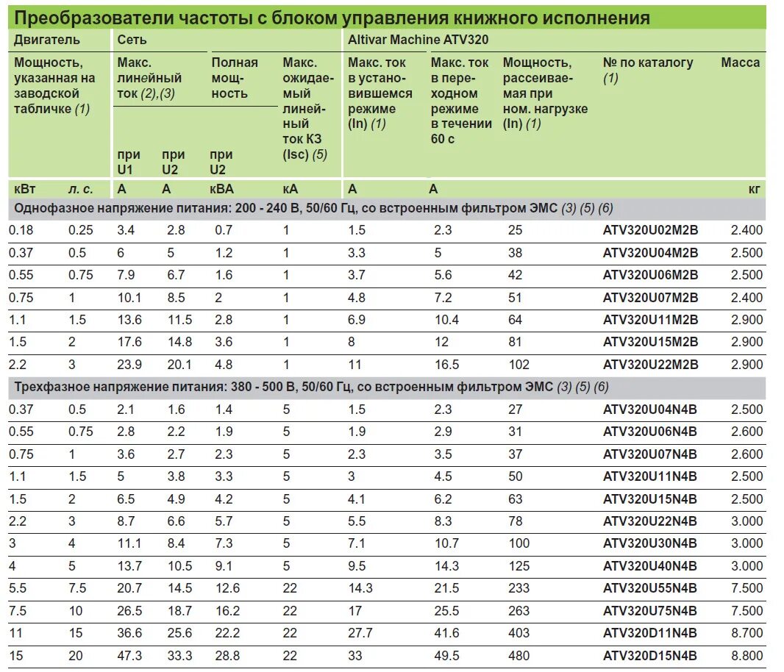Click line current value 13.6
The height and width of the screenshot is (672, 784).
coord(129,320)
